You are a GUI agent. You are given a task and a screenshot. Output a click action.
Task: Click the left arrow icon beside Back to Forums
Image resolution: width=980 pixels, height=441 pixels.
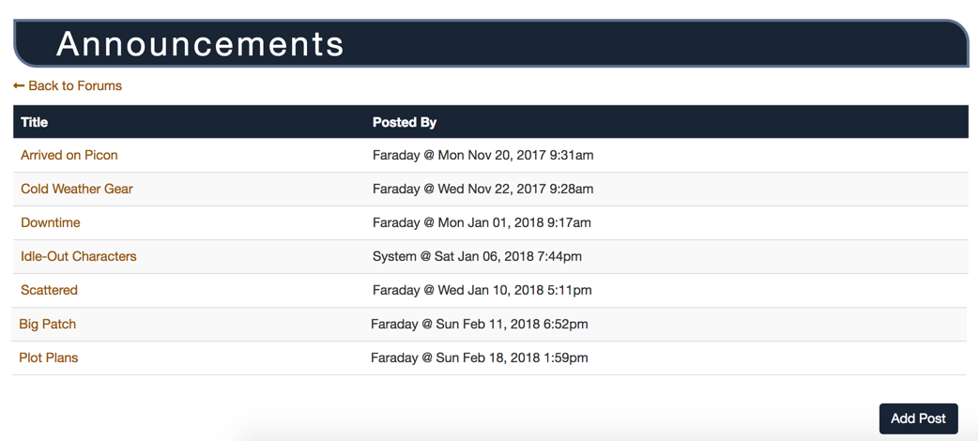point(19,85)
